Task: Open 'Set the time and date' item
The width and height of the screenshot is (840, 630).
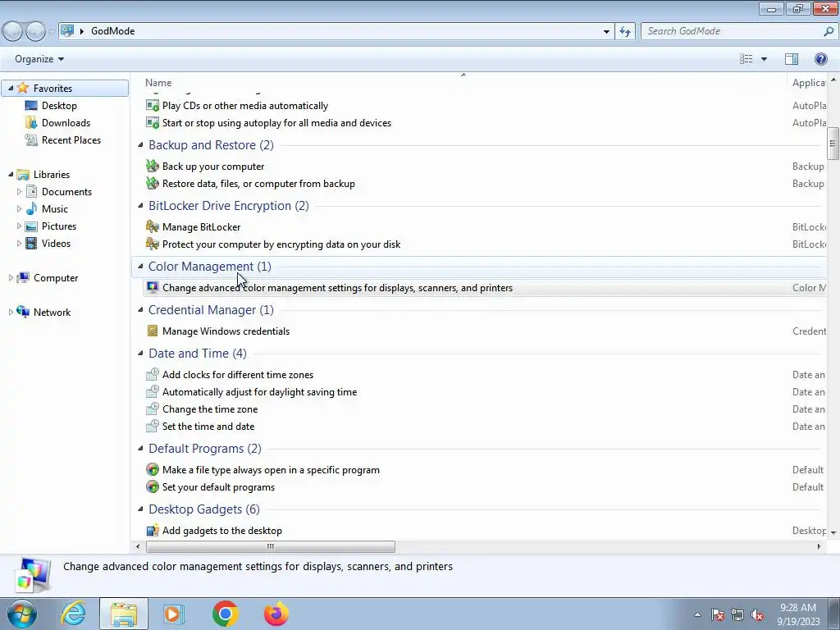Action: click(x=208, y=427)
